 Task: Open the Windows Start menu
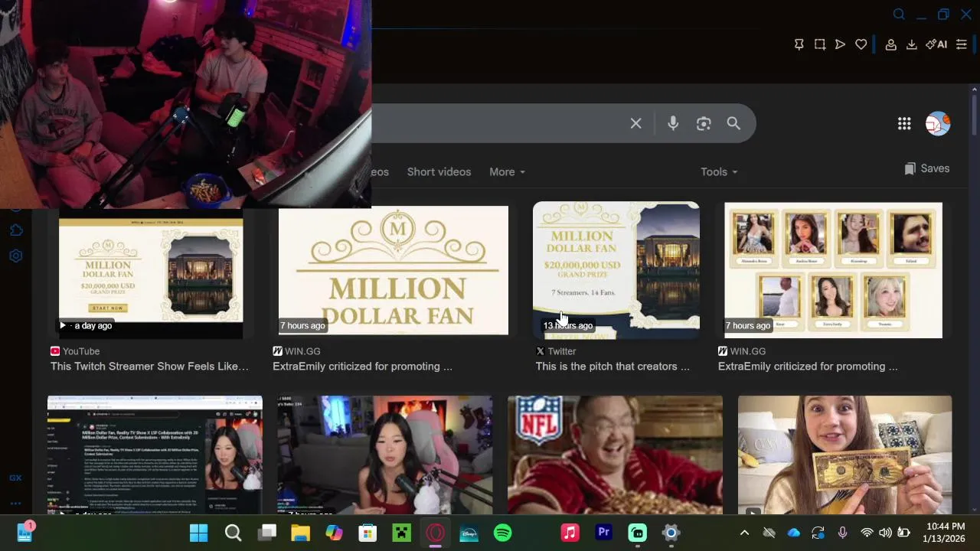click(x=198, y=533)
